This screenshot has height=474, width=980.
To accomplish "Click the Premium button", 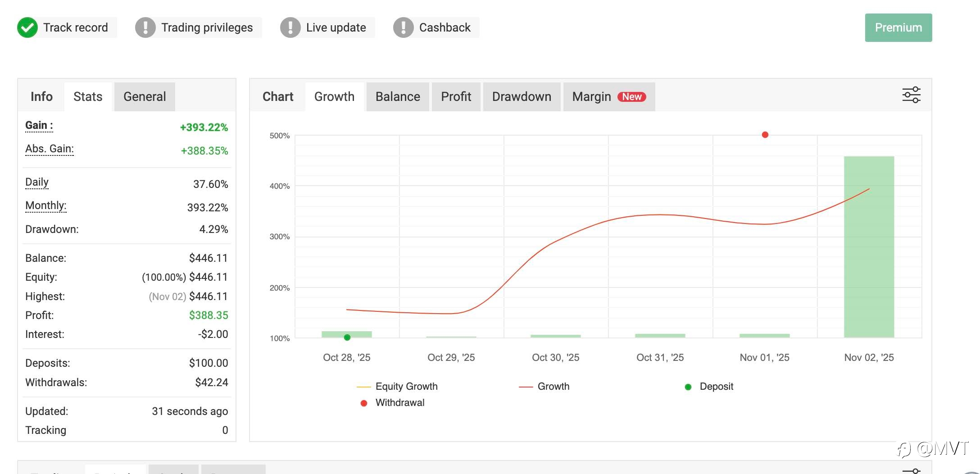I will pyautogui.click(x=898, y=27).
